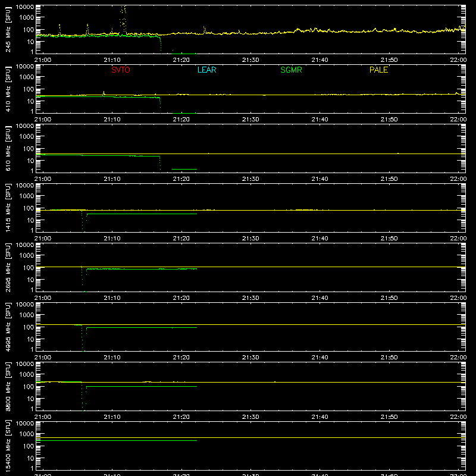Click the tallest yellow burst in 245 MHz panel
The height and width of the screenshot is (476, 476).
pos(123,18)
